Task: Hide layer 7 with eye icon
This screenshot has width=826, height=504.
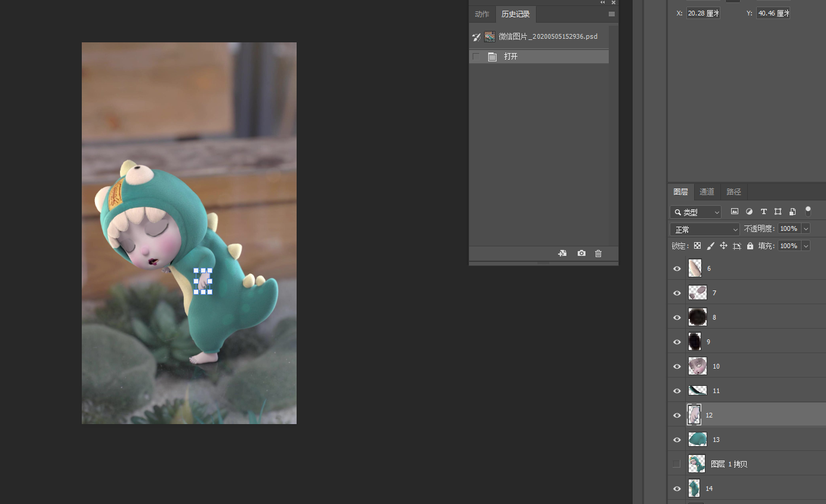Action: [677, 293]
